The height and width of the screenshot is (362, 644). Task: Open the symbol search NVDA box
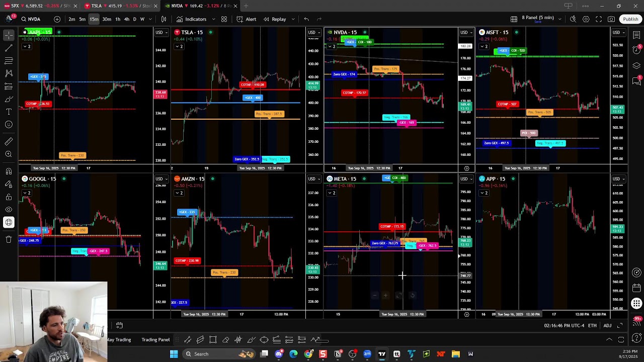(31, 19)
